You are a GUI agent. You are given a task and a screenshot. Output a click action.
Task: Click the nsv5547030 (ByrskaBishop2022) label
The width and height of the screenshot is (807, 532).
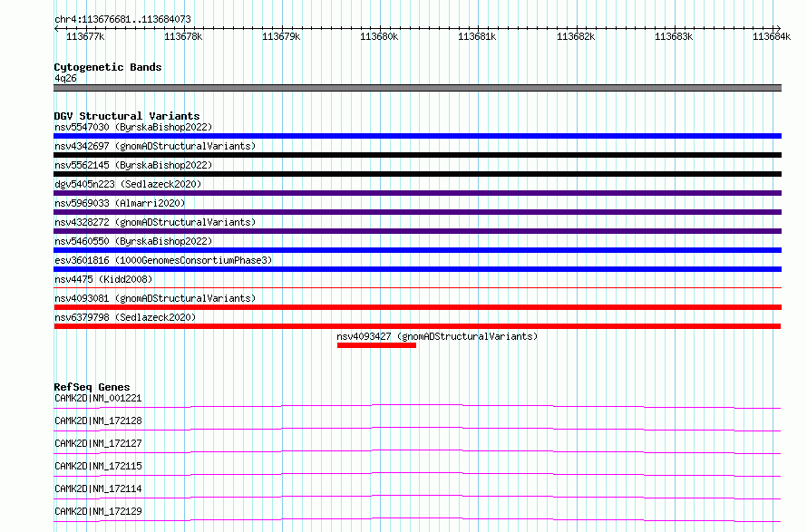point(133,127)
